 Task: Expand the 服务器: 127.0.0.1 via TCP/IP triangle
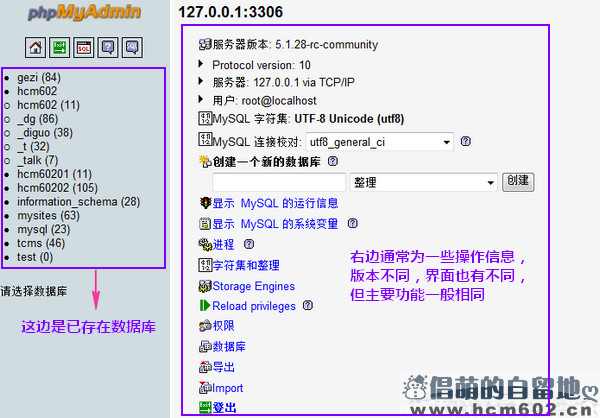click(x=201, y=81)
